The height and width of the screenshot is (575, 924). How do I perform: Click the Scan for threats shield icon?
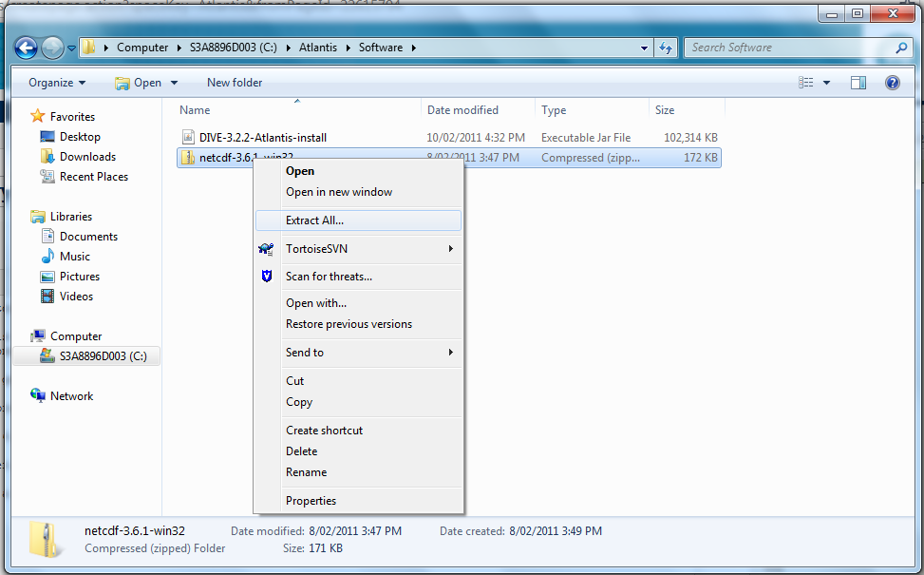tap(266, 277)
